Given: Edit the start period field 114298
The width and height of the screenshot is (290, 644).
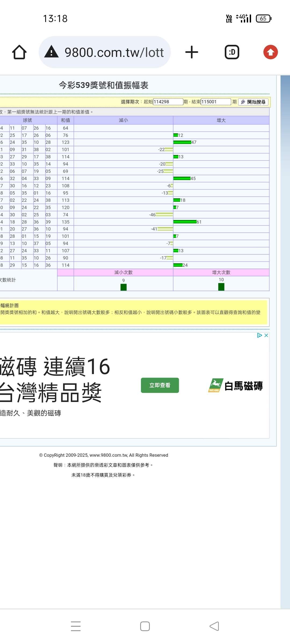Looking at the screenshot, I should 168,102.
